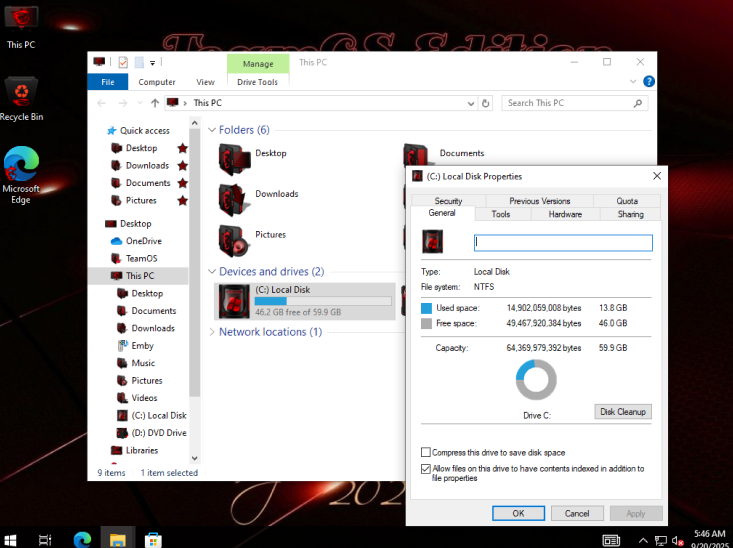This screenshot has height=548, width=733.
Task: Switch to the Quota tab
Action: coord(627,201)
